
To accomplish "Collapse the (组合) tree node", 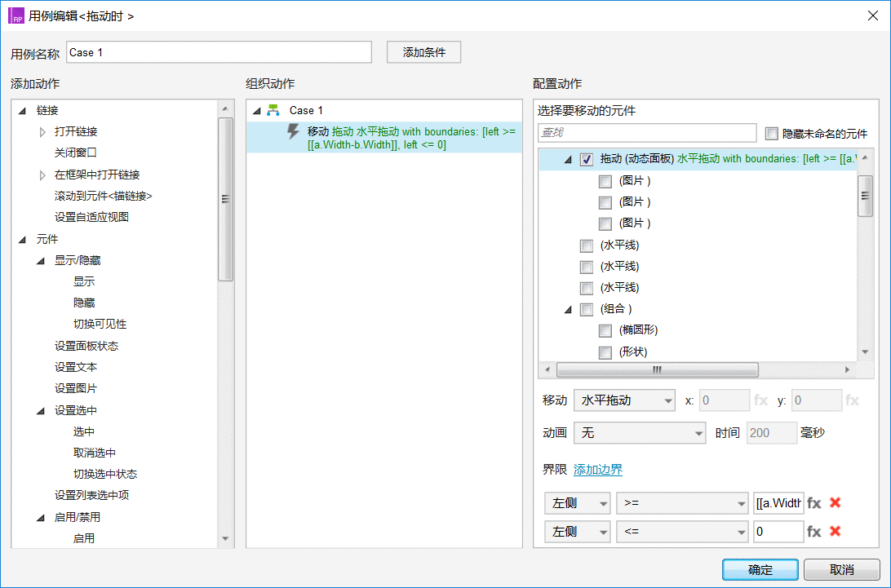I will point(568,310).
